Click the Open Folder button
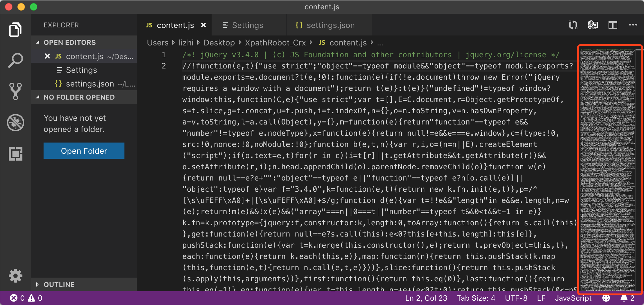This screenshot has height=305, width=644. pos(84,151)
